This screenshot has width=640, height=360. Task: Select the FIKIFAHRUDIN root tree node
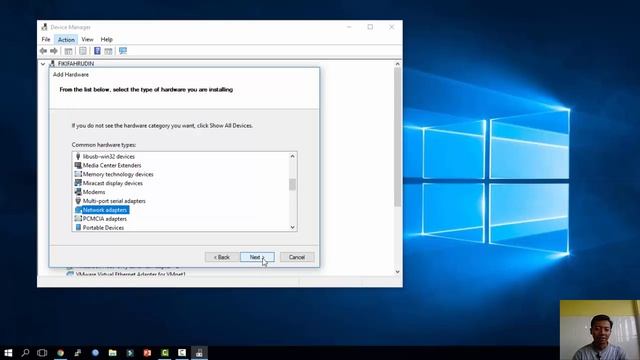(76, 64)
